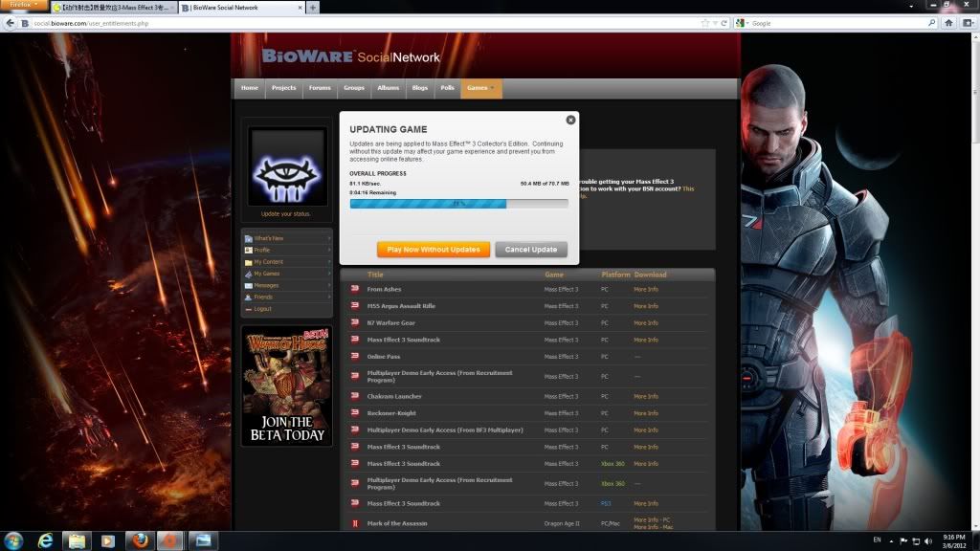
Task: Open the Games dropdown tab
Action: pyautogui.click(x=480, y=88)
